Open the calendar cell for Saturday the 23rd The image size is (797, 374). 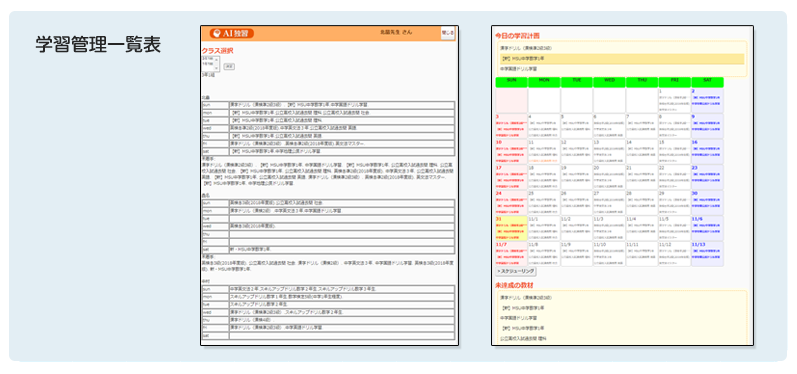point(707,177)
